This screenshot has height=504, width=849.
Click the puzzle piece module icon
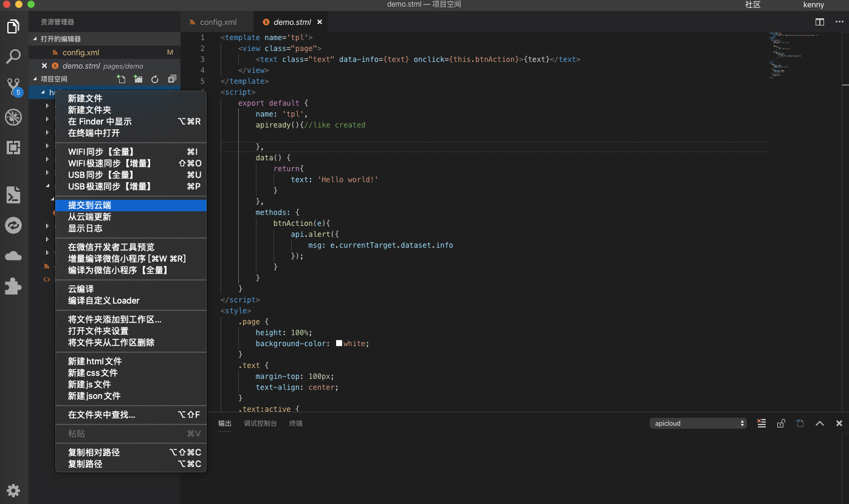[x=13, y=286]
